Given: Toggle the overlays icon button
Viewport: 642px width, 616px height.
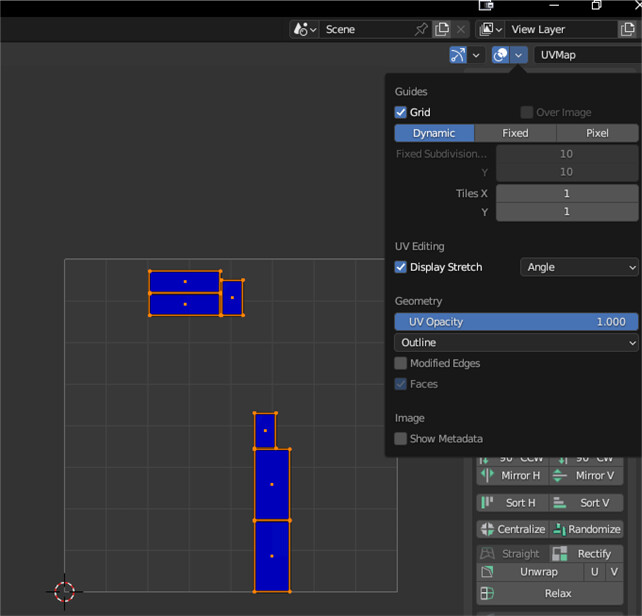Looking at the screenshot, I should (x=500, y=55).
